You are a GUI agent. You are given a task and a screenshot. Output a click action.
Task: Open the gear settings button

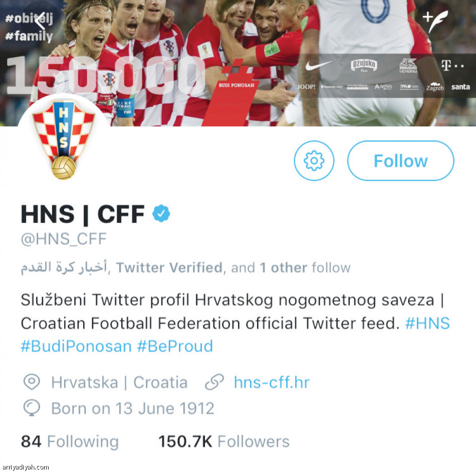click(x=314, y=161)
